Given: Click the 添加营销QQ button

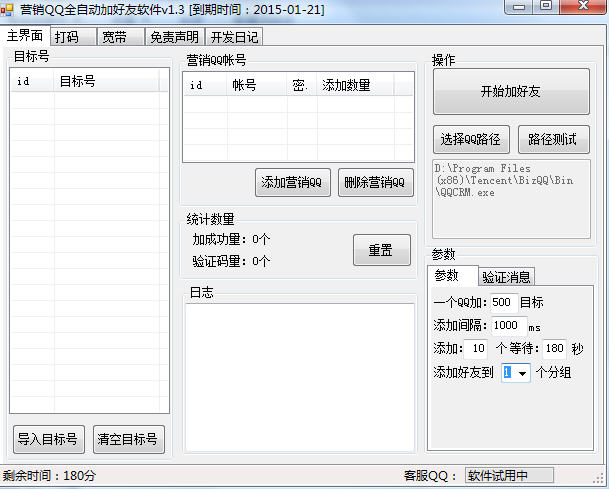Looking at the screenshot, I should 291,182.
